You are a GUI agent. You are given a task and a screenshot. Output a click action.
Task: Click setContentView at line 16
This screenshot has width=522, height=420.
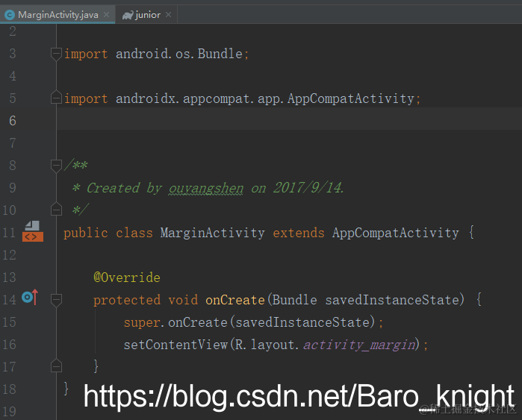tap(175, 345)
